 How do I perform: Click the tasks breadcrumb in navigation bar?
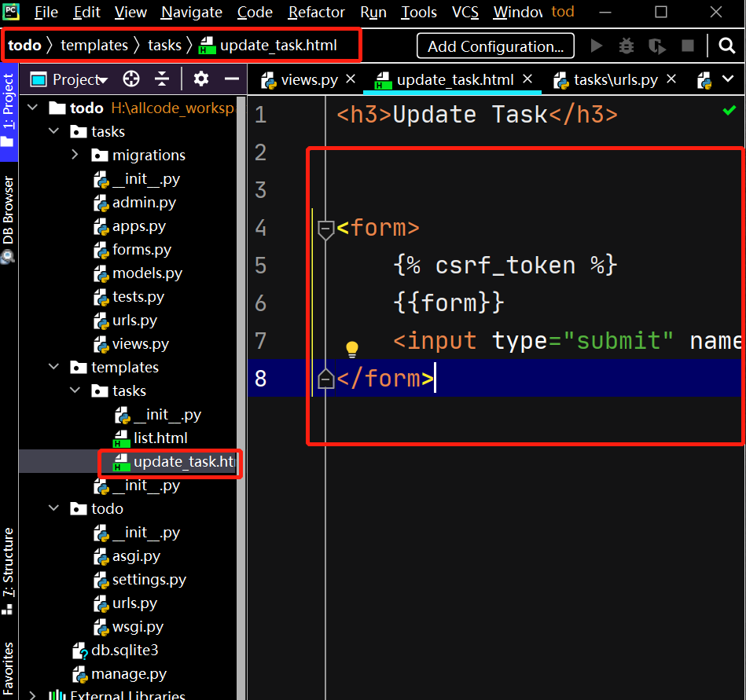(x=164, y=46)
